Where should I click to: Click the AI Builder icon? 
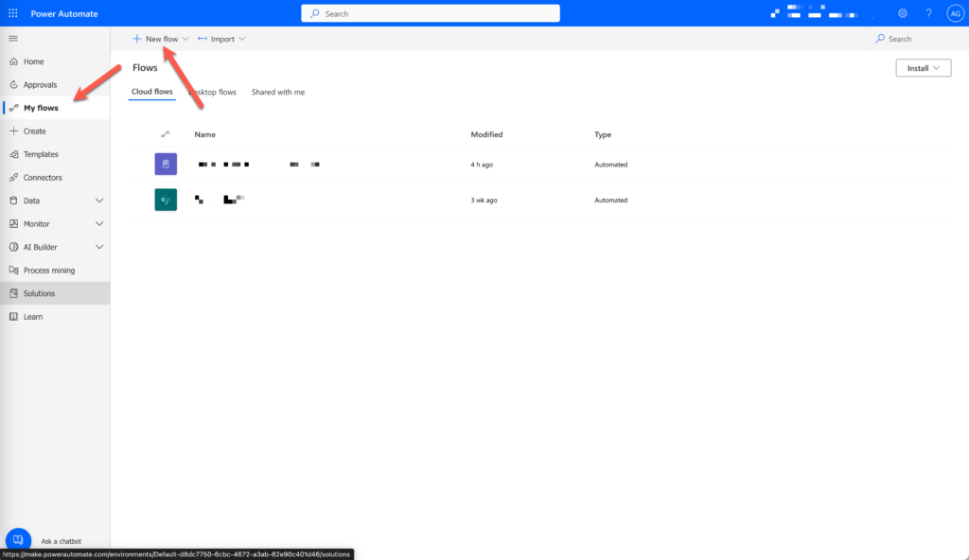point(13,247)
